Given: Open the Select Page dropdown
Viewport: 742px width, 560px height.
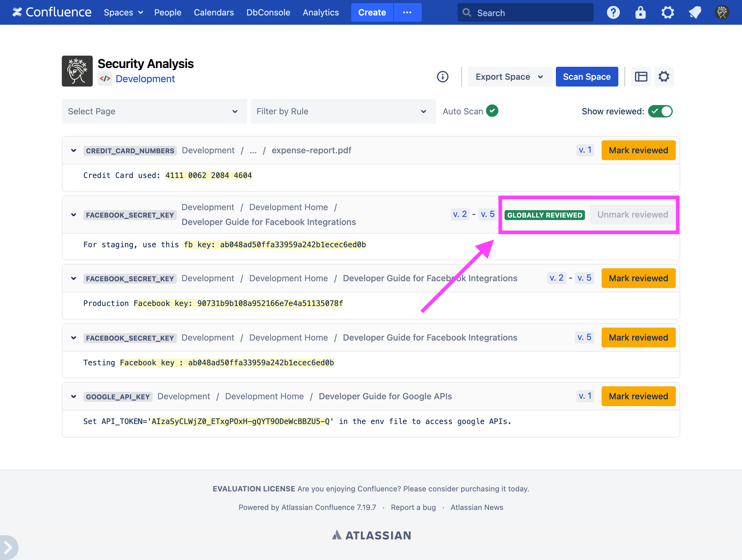Looking at the screenshot, I should click(154, 111).
